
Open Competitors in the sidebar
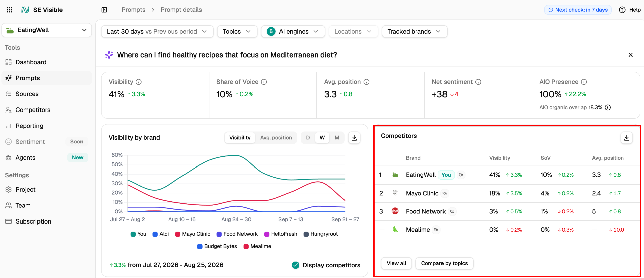(x=47, y=110)
